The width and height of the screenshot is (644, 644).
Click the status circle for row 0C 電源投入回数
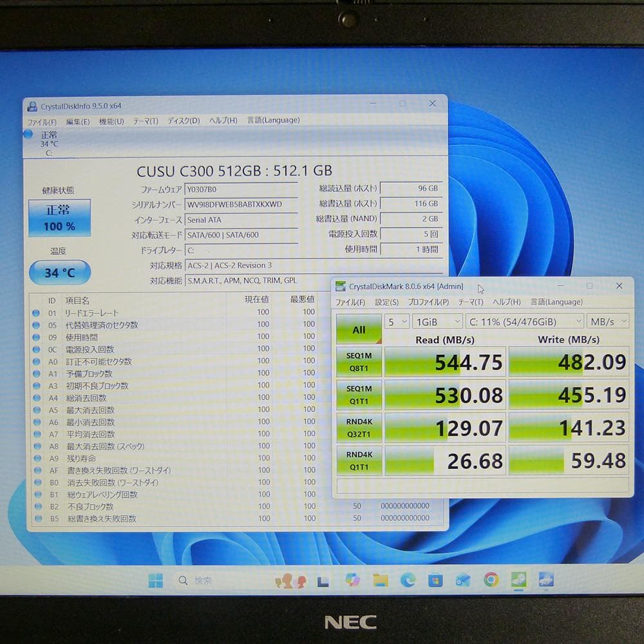36,350
